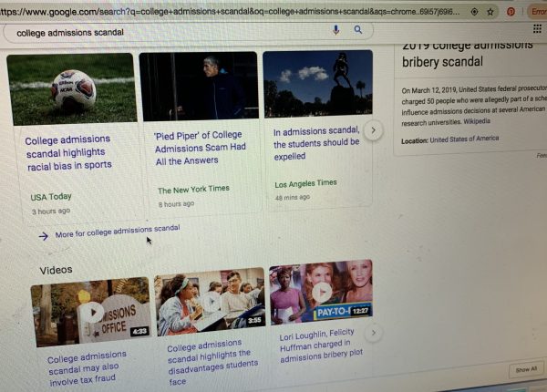Click the bribery scandal knowledge panel title
Viewport: 547px width, 392px height.
(x=468, y=54)
